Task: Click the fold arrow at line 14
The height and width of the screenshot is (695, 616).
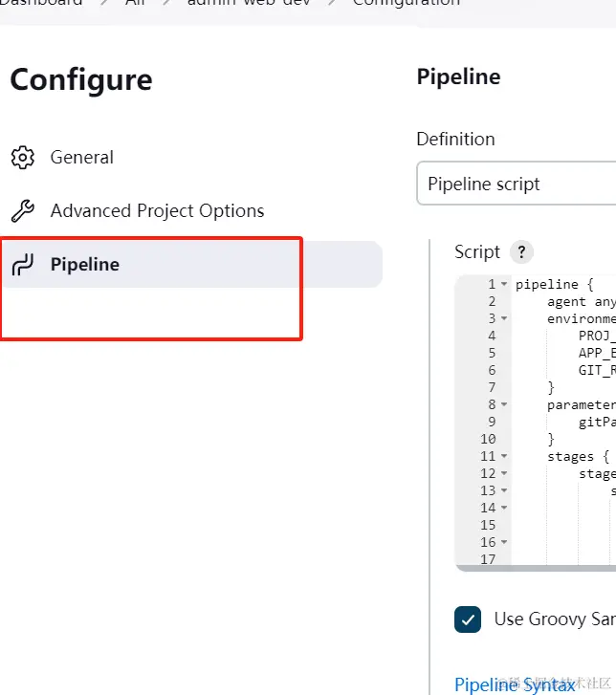Action: (504, 509)
